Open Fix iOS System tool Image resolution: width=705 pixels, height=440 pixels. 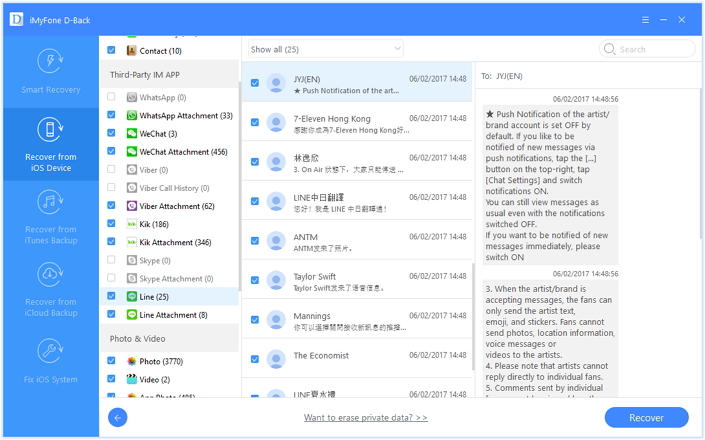50,361
